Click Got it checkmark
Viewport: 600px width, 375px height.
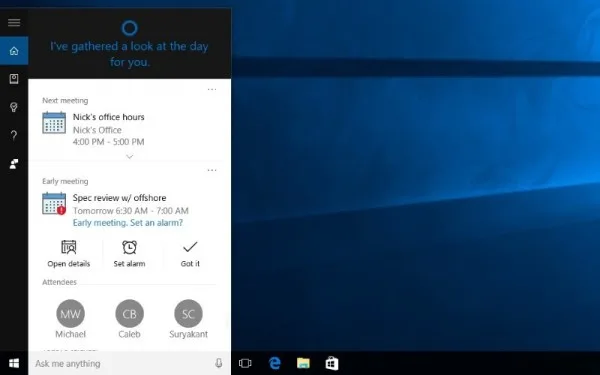[x=190, y=254]
